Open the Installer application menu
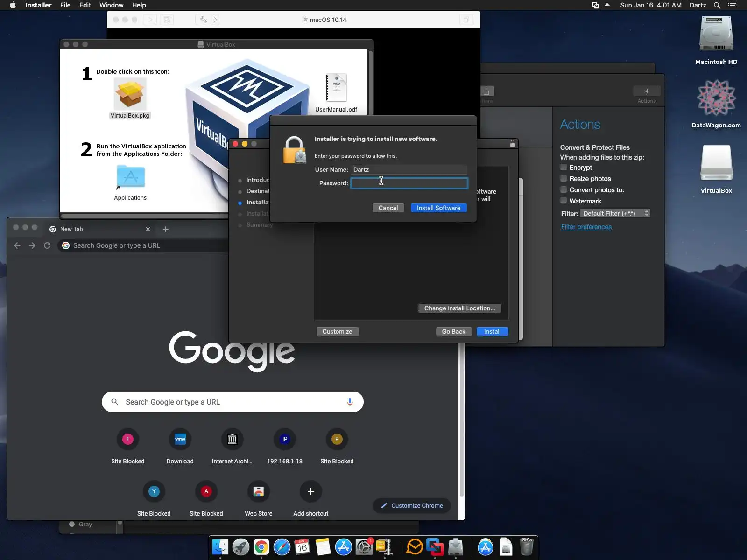This screenshot has width=747, height=560. click(38, 5)
